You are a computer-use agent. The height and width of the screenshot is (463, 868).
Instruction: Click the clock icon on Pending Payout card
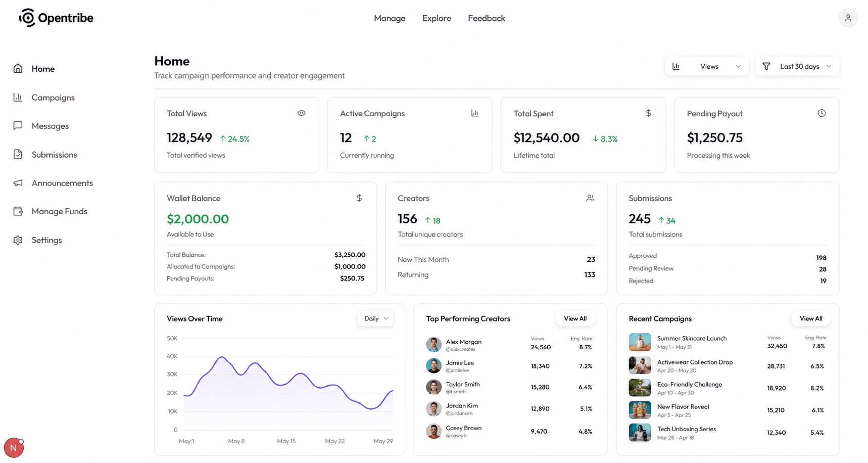pyautogui.click(x=822, y=113)
